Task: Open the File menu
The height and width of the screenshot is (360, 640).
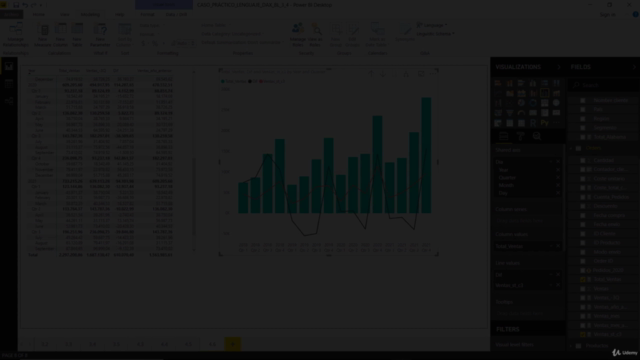Action: [x=11, y=14]
